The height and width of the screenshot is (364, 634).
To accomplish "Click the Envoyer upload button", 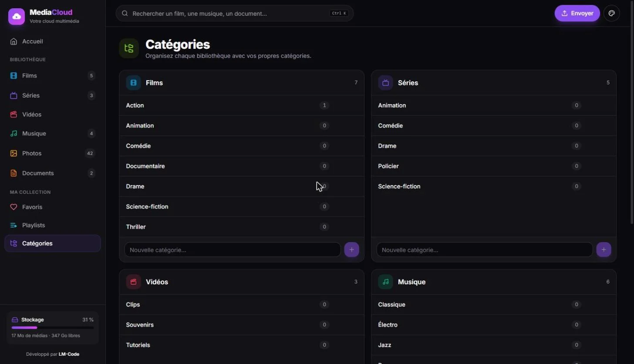I will pos(577,13).
